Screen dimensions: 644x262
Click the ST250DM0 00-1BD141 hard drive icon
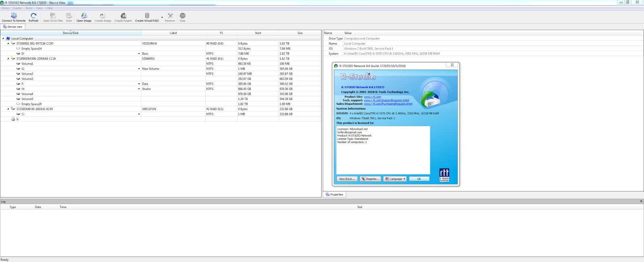pyautogui.click(x=13, y=109)
